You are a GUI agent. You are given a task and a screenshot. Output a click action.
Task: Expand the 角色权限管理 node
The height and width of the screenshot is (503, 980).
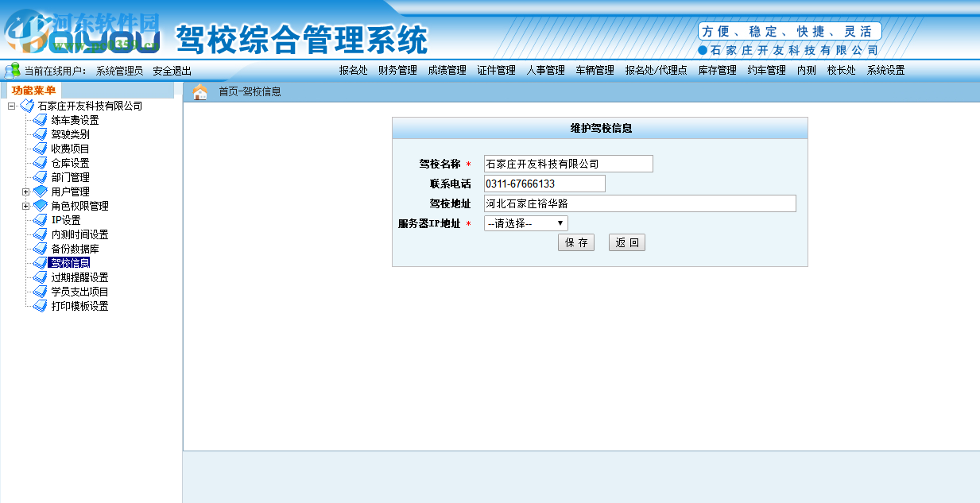28,205
